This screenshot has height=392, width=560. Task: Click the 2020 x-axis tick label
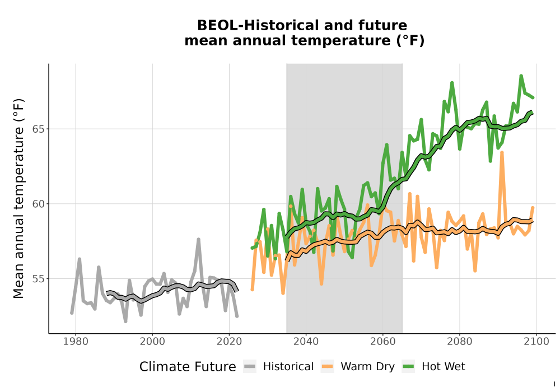tap(229, 342)
